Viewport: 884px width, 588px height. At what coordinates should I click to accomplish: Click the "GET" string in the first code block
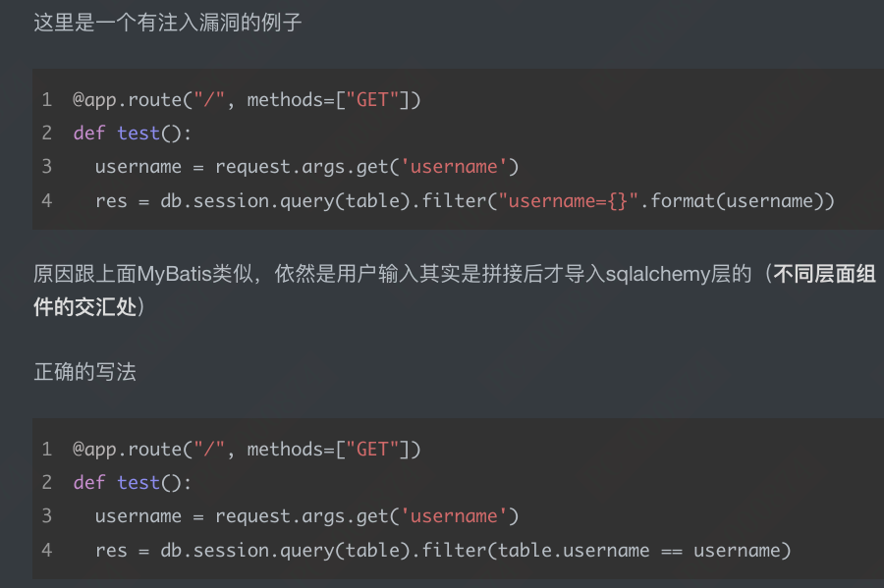click(372, 100)
